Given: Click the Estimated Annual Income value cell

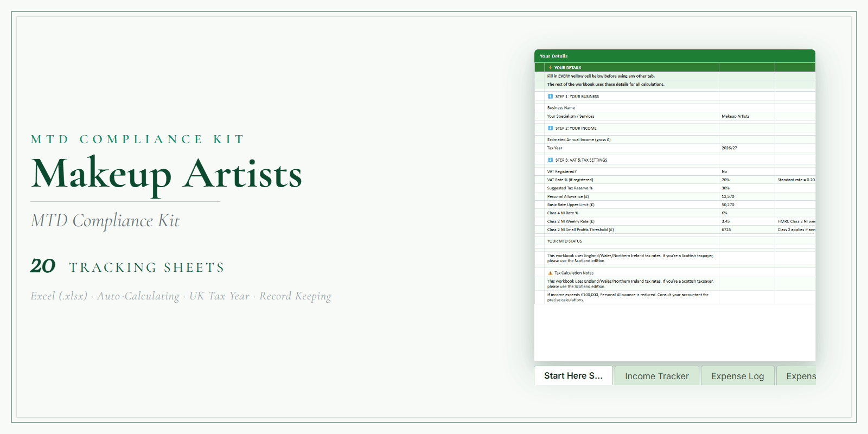Looking at the screenshot, I should point(746,140).
